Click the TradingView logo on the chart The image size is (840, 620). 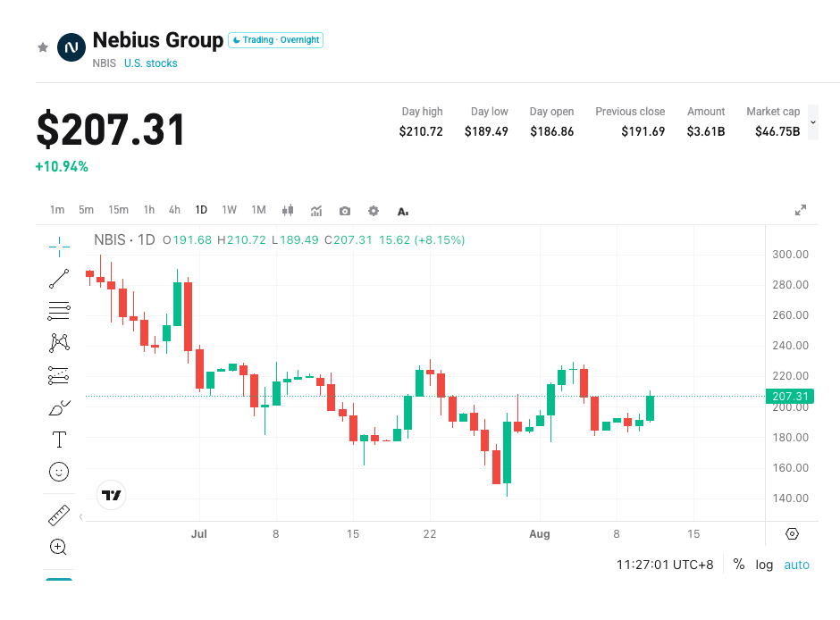pyautogui.click(x=112, y=495)
